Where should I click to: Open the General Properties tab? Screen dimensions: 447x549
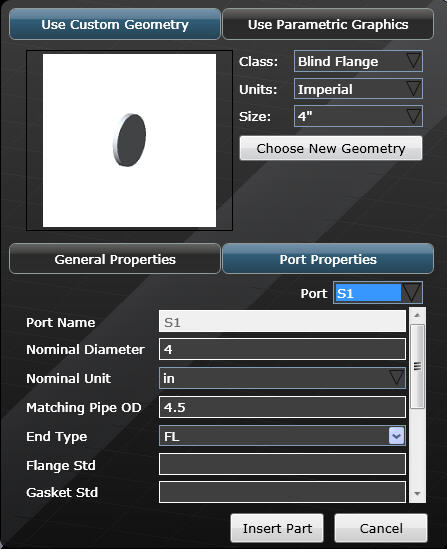[115, 259]
